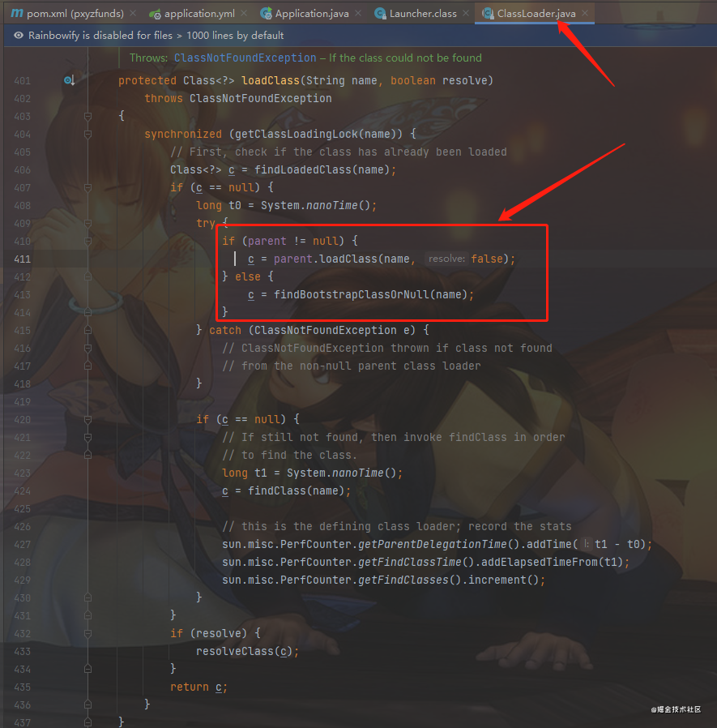Click 'throws ClassNotFoundException' on line 402
Screen dimensions: 717x728
tap(238, 98)
